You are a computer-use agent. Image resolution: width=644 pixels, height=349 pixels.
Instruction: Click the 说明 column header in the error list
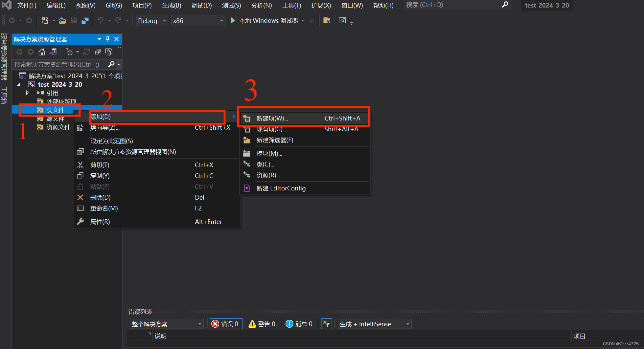click(x=161, y=336)
